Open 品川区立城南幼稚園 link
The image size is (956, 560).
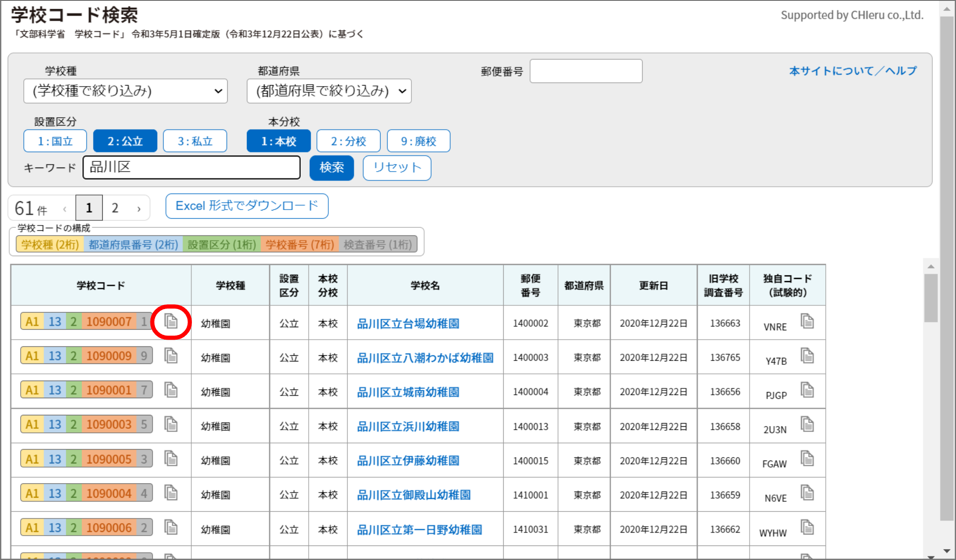pyautogui.click(x=408, y=392)
